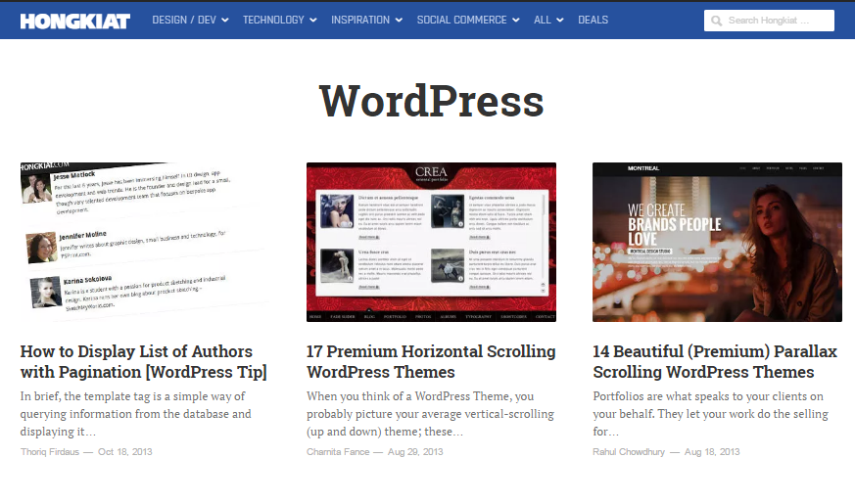Expand the Inspiration chevron arrow
The height and width of the screenshot is (504, 855).
coord(399,21)
